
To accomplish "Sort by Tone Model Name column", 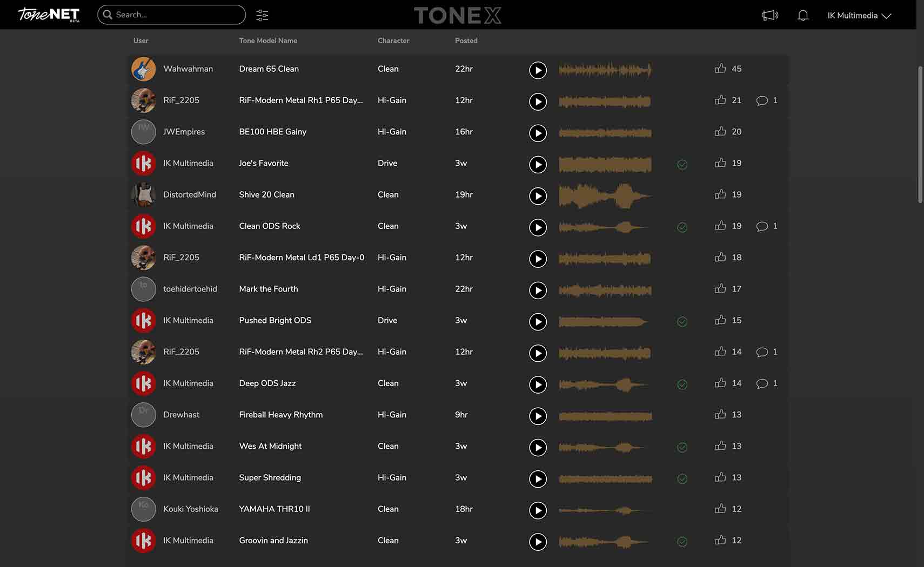I will (x=268, y=40).
